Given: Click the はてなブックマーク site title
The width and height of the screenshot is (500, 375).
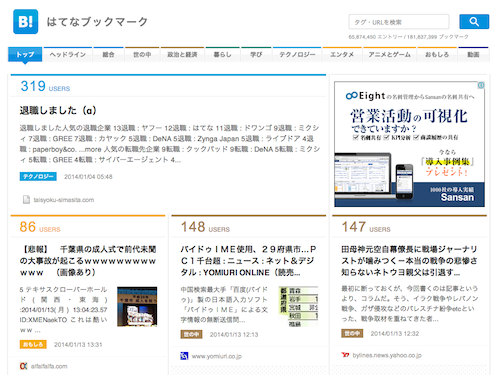Looking at the screenshot, I should tap(97, 22).
